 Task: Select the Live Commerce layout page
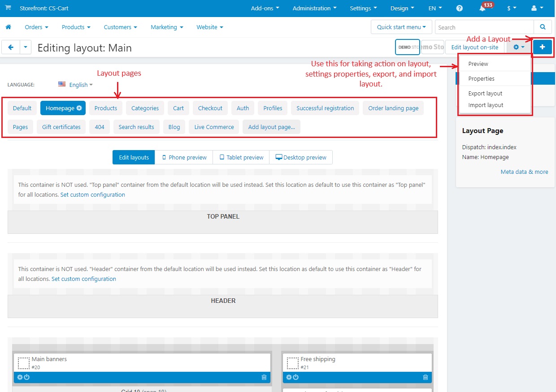(214, 127)
